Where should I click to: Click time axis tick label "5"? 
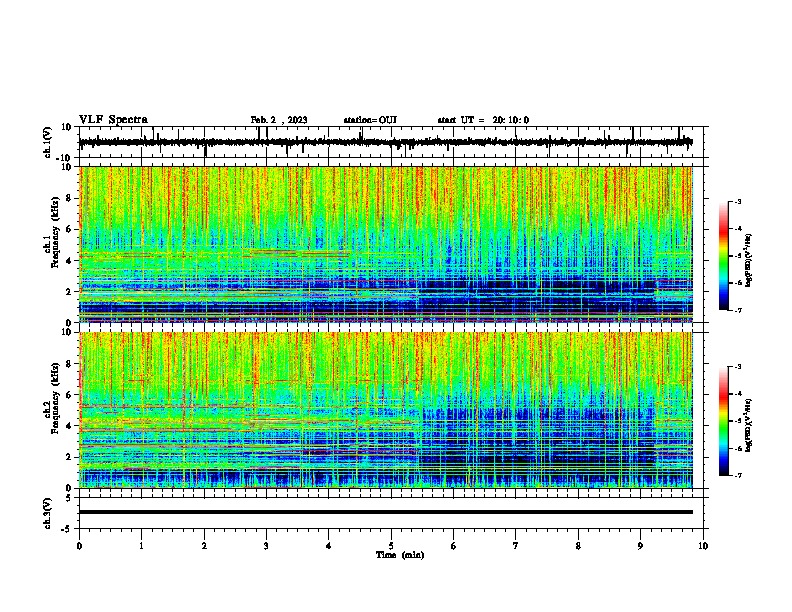(391, 546)
